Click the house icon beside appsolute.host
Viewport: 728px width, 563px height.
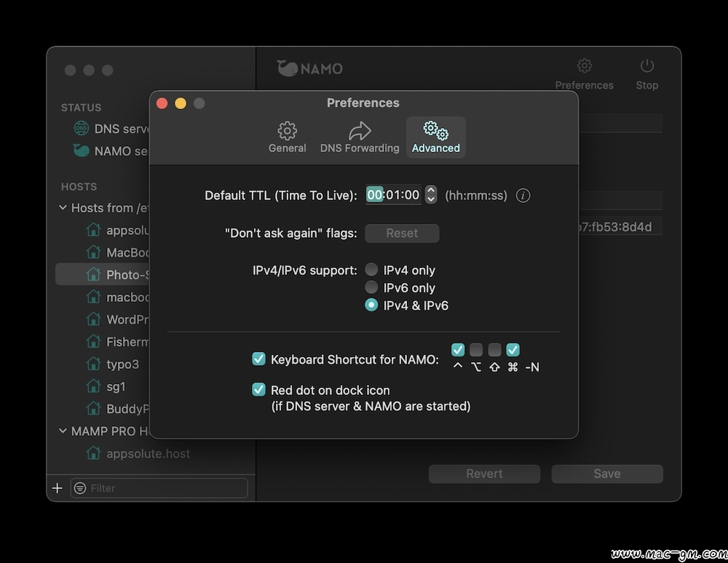pos(93,452)
